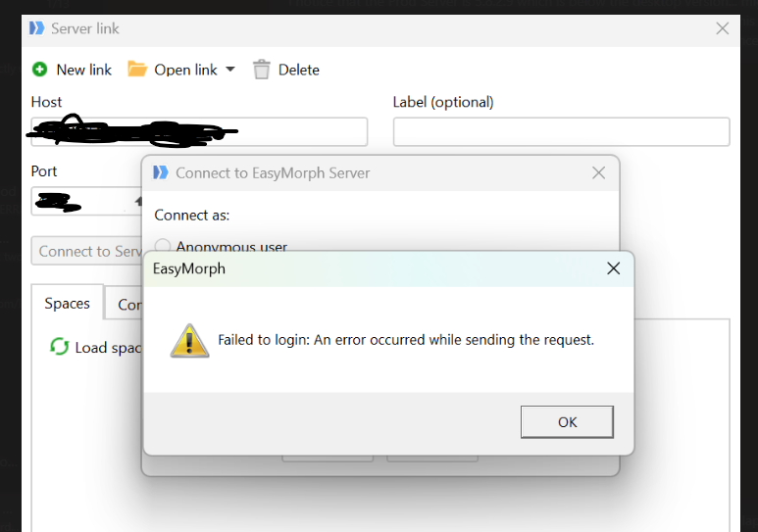This screenshot has height=532, width=758.
Task: Click the Delete trash can icon
Action: click(262, 70)
